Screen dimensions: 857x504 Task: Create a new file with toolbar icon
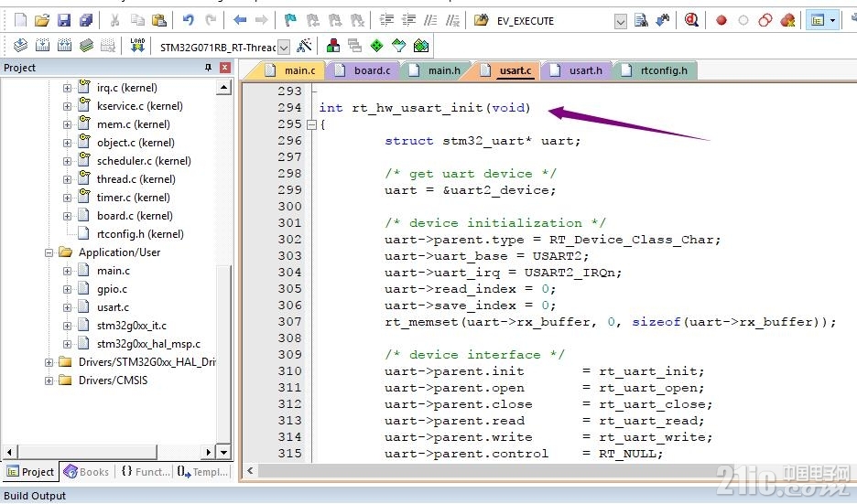(20, 21)
